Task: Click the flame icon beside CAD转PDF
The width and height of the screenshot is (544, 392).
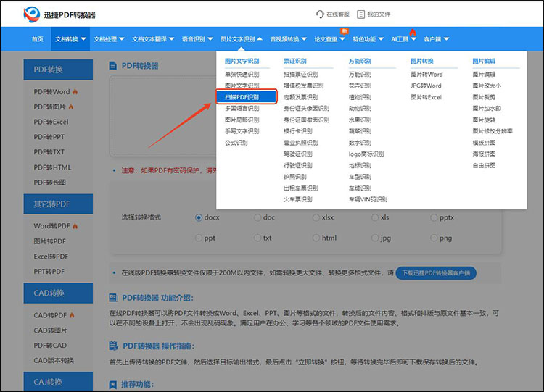Action: [72, 315]
